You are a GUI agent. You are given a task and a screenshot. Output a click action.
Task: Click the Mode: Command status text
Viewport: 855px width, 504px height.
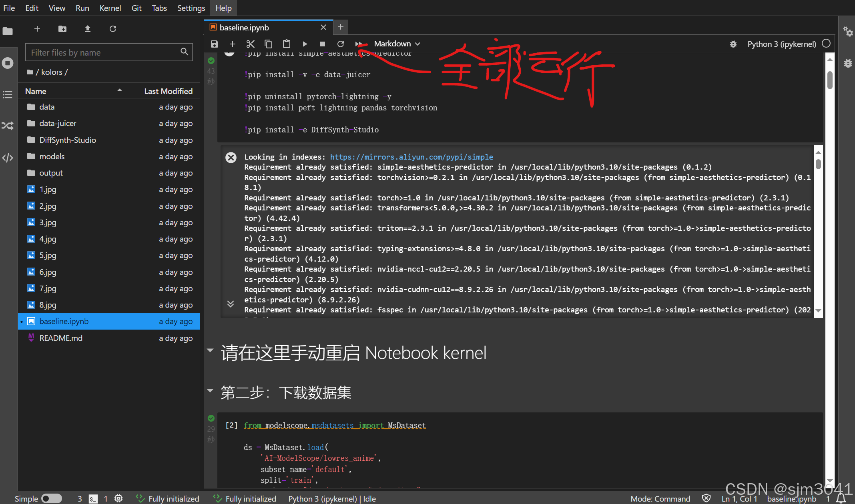tap(660, 498)
